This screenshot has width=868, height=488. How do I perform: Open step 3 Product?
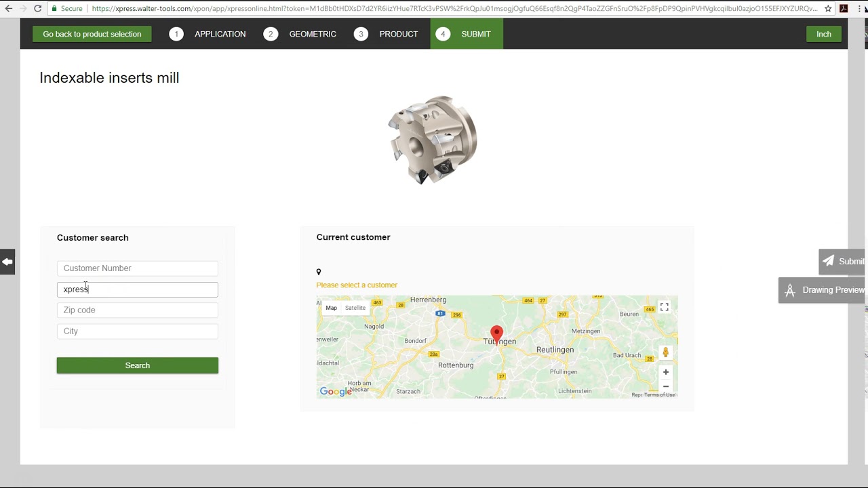pos(386,34)
